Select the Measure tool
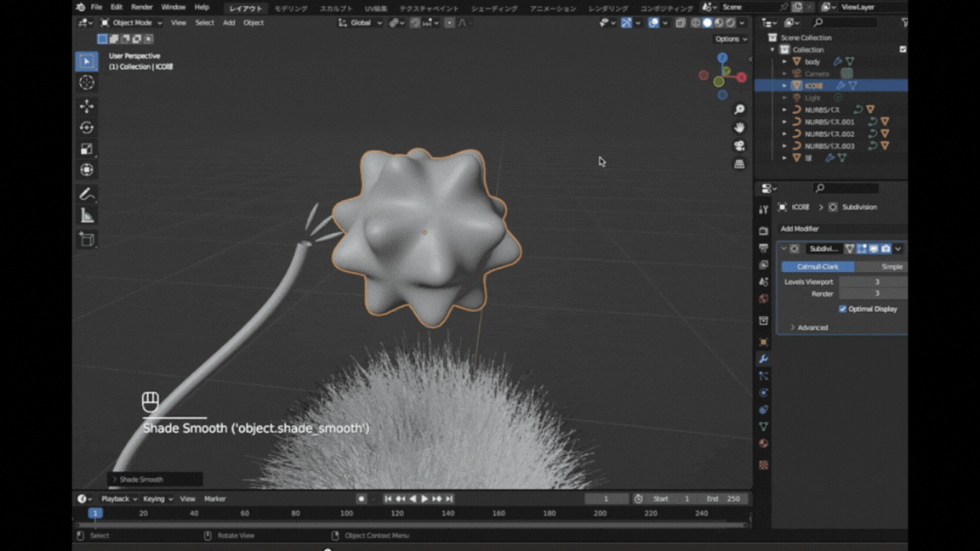The width and height of the screenshot is (980, 551). [x=87, y=216]
